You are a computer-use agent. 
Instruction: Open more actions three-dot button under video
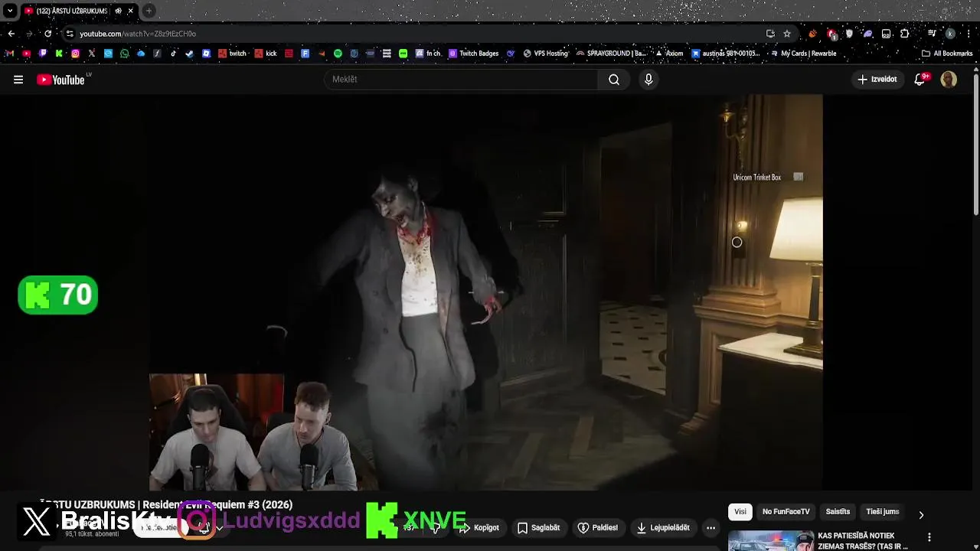click(710, 527)
